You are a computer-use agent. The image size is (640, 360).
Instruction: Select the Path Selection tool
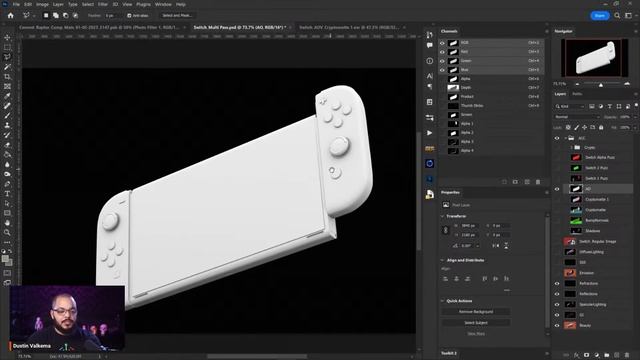7,203
